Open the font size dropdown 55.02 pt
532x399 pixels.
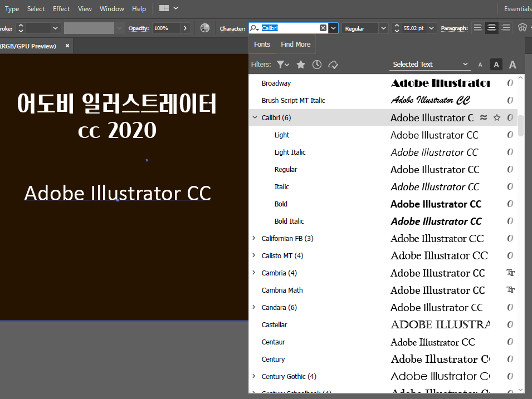click(x=431, y=28)
